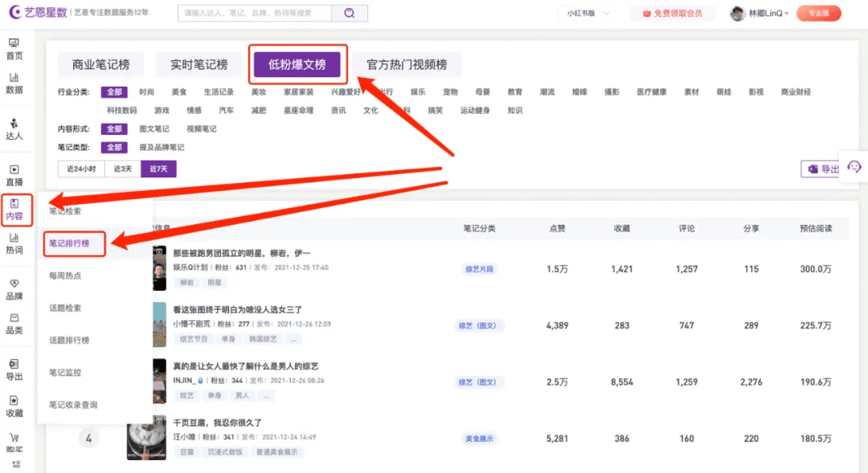Click the 专业版 upgrade button
The width and height of the screenshot is (868, 473).
pyautogui.click(x=819, y=14)
